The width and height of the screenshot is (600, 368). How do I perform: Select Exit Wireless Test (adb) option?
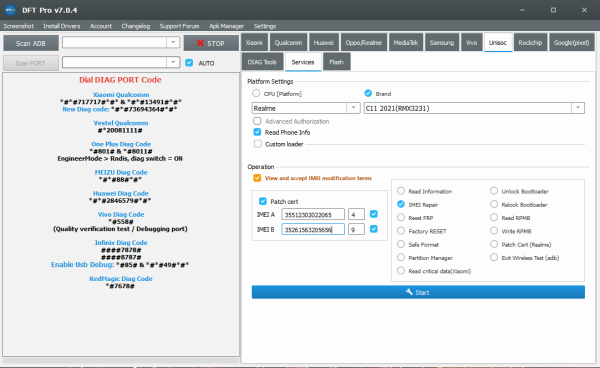point(494,257)
